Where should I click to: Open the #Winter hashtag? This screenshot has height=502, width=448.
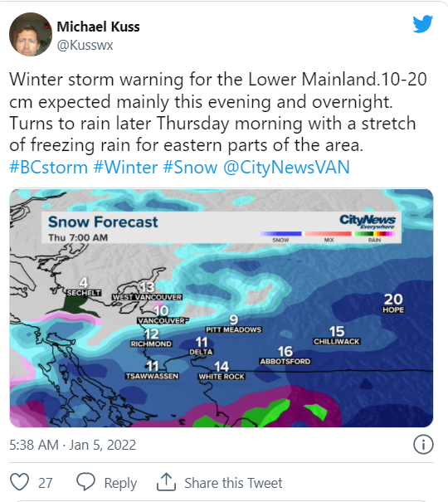pos(125,167)
